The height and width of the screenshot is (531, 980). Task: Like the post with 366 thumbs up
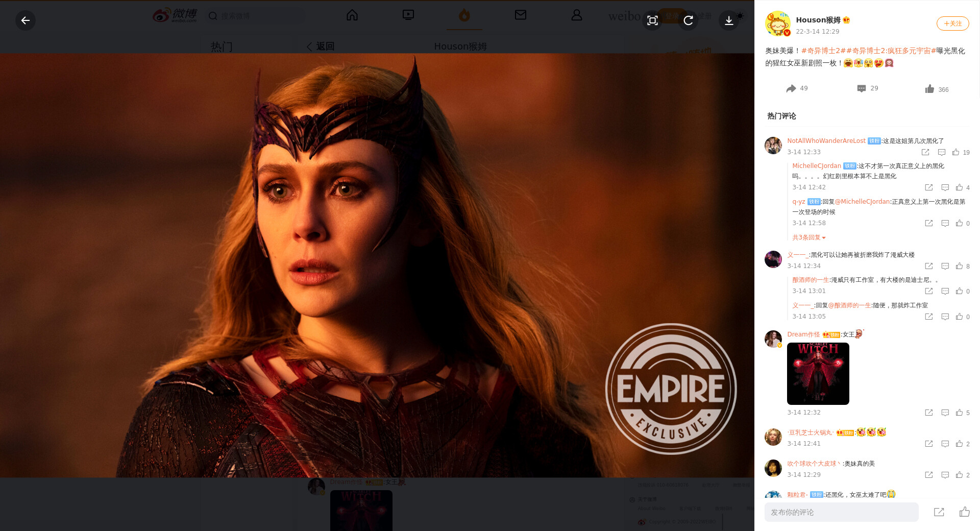(929, 89)
